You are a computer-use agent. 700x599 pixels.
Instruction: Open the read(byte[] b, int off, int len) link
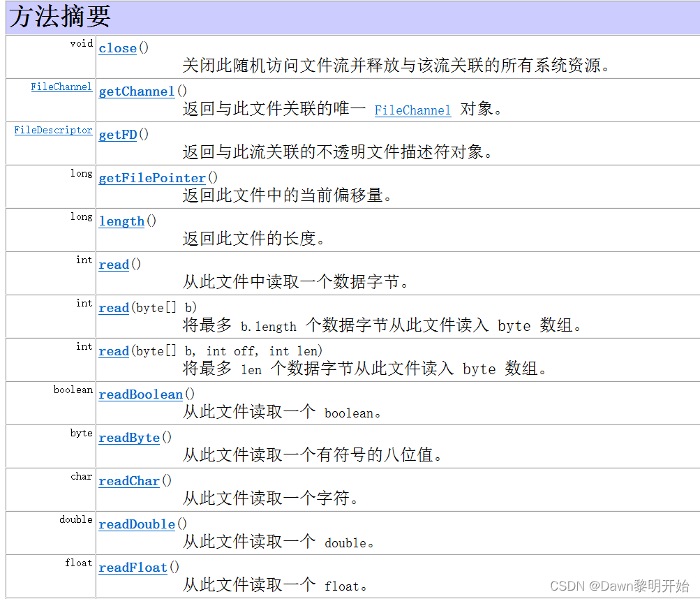[x=113, y=351]
